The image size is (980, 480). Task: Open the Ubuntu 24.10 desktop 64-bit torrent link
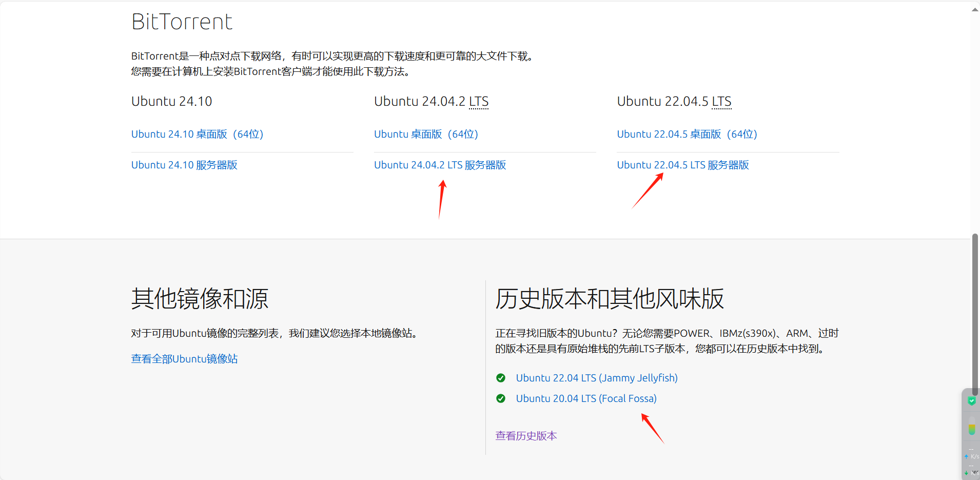pyautogui.click(x=197, y=134)
